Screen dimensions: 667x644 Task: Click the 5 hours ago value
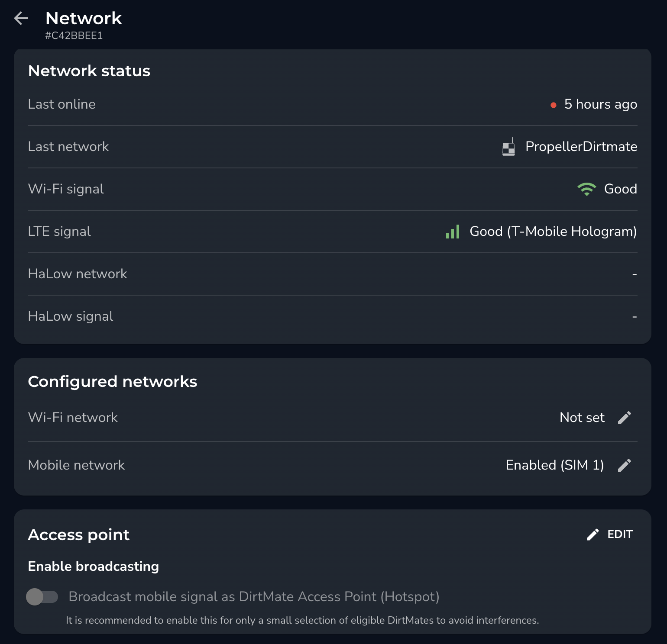[600, 104]
